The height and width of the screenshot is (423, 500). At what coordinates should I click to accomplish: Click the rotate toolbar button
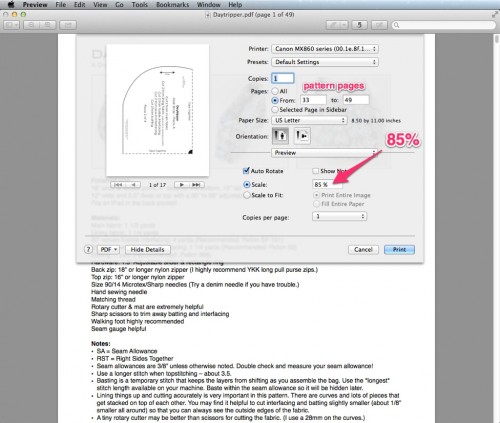pos(359,25)
